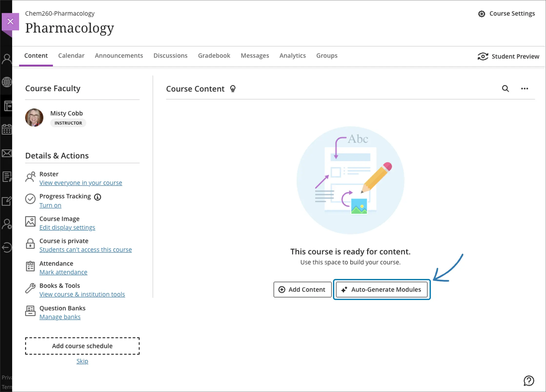Click the help question mark icon
The width and height of the screenshot is (546, 392).
click(529, 381)
